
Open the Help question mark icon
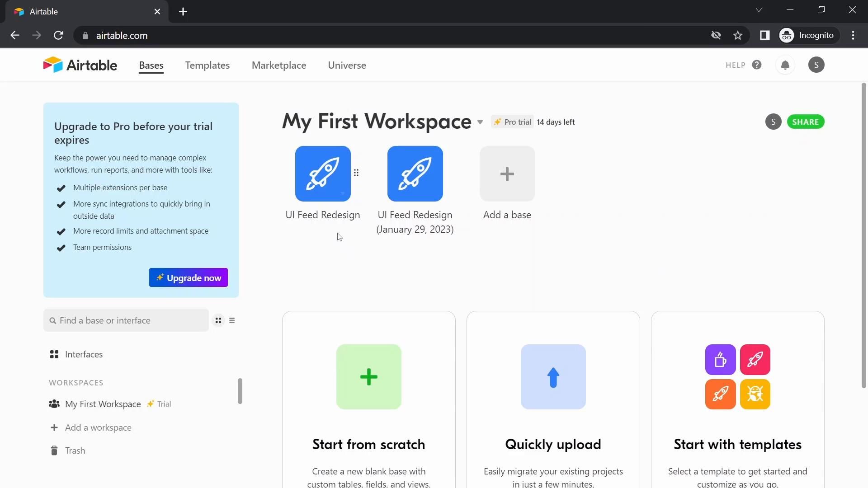pyautogui.click(x=757, y=65)
